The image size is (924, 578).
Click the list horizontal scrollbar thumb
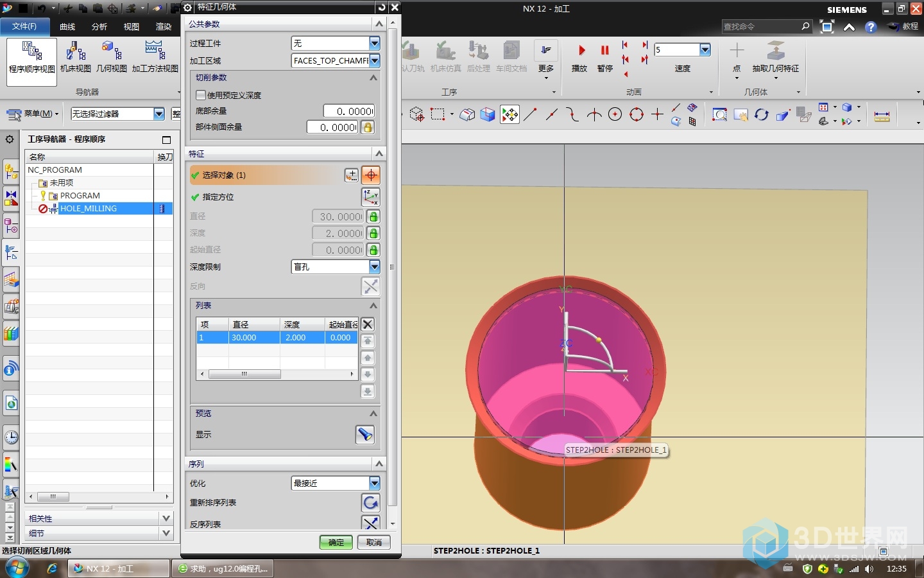244,374
